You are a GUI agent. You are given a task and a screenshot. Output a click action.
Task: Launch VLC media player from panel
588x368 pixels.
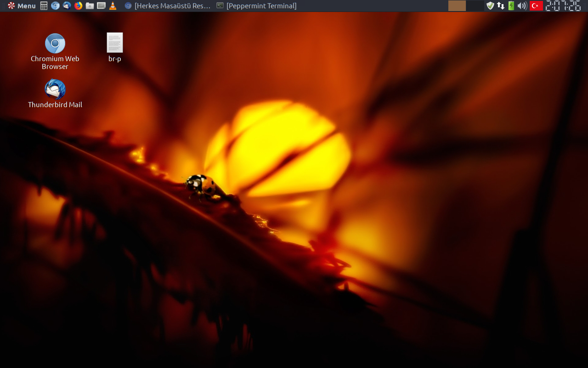[113, 6]
